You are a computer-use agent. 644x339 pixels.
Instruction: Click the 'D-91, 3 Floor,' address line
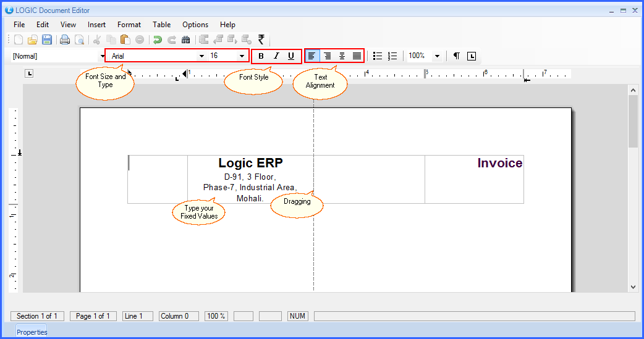[x=250, y=177]
